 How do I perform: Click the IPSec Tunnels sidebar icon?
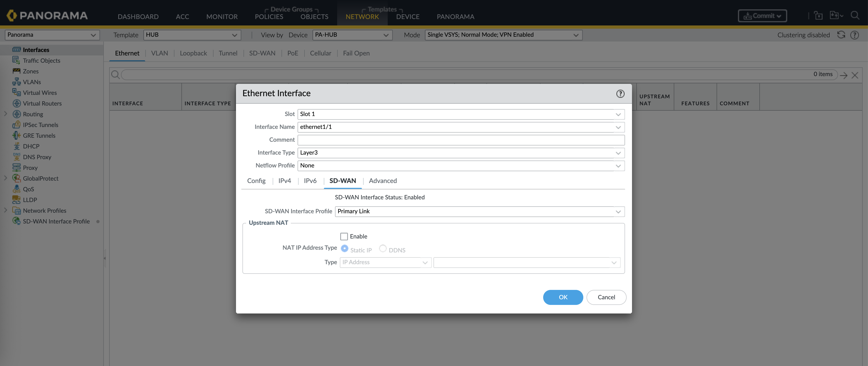point(16,125)
